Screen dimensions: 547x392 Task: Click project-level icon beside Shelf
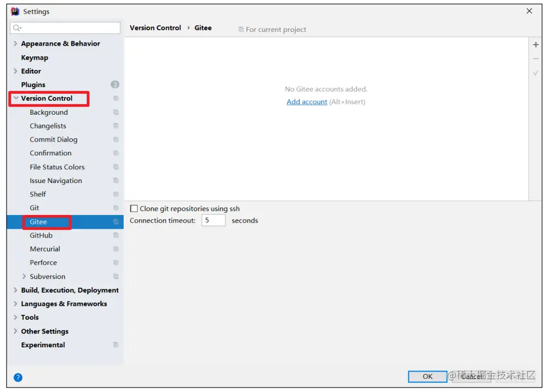[x=116, y=194]
